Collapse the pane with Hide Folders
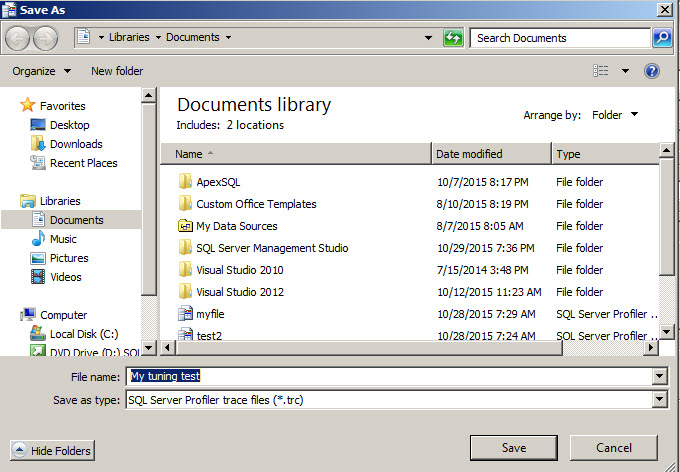Viewport: 680px width, 472px height. [52, 451]
